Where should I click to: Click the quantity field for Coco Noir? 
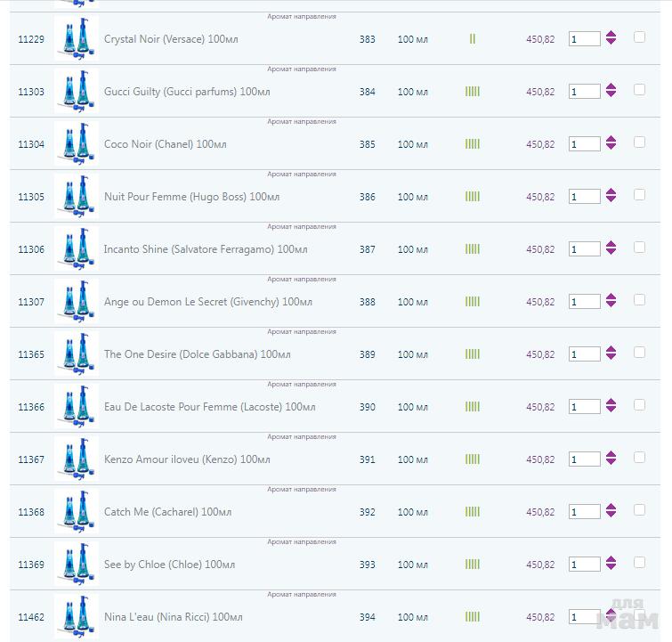pos(584,144)
